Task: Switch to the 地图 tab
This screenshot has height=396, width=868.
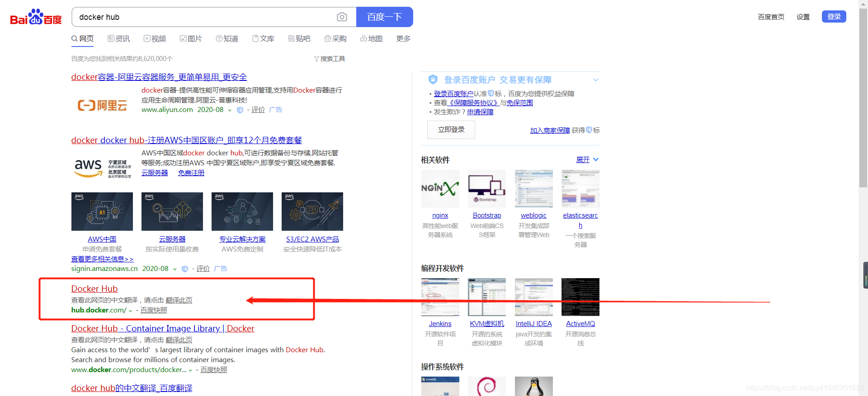Action: 372,39
